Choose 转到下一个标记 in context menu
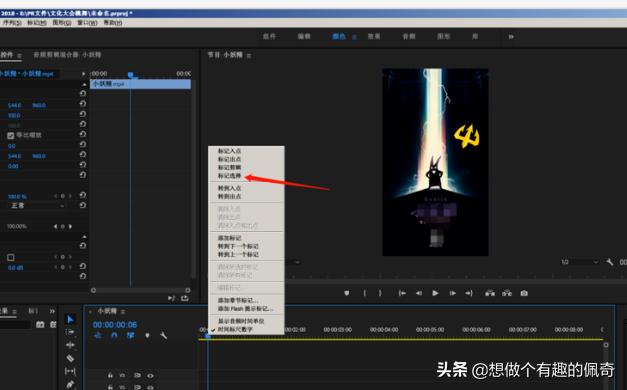The width and height of the screenshot is (627, 390). (238, 246)
